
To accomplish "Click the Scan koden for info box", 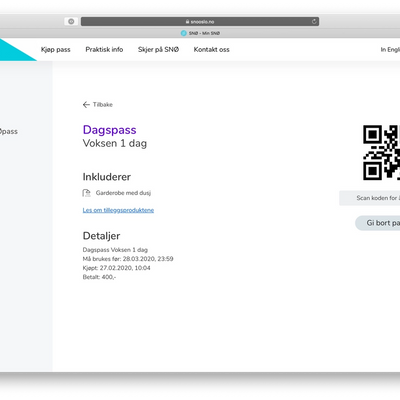I will tap(370, 198).
